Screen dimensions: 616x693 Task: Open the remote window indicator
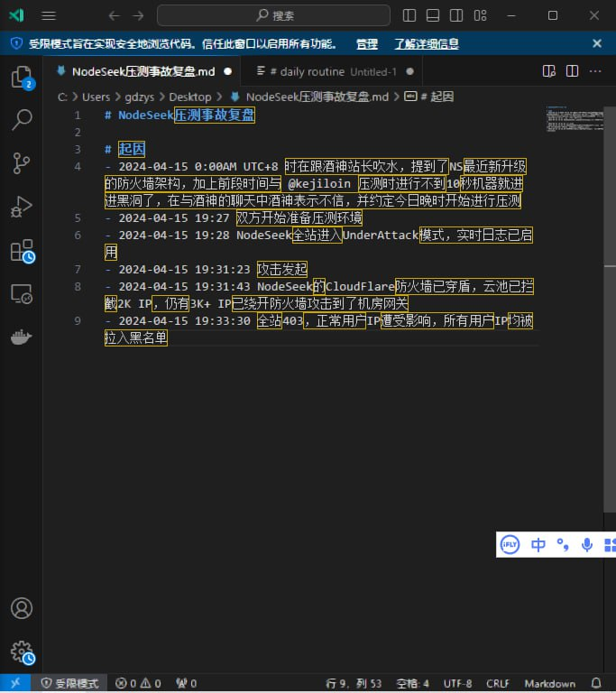tap(15, 683)
